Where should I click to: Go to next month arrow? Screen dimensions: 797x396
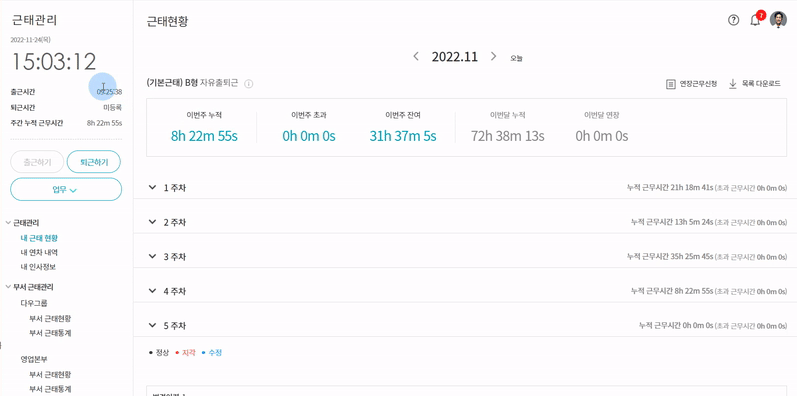493,56
